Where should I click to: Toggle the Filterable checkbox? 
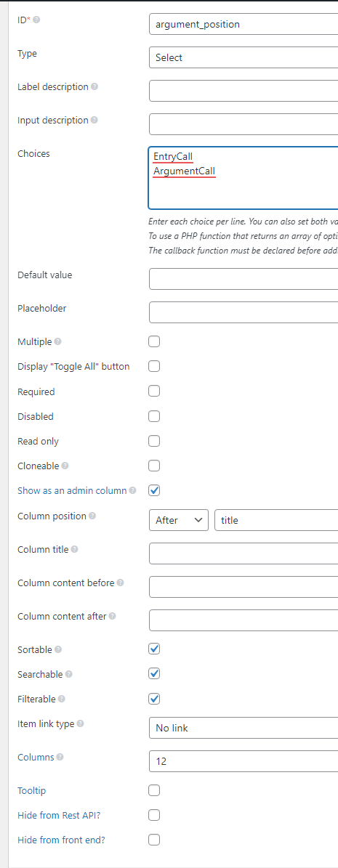[155, 699]
